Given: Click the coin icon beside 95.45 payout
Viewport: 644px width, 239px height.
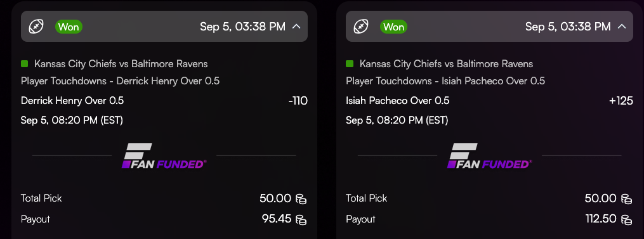Looking at the screenshot, I should pos(301,220).
